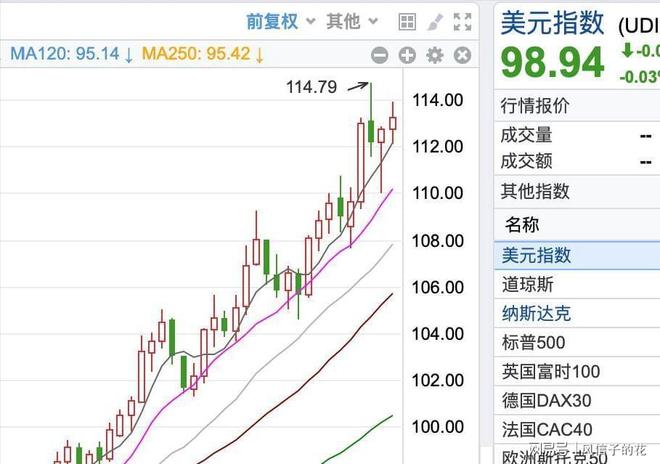Open the indicator settings gear
The image size is (660, 464).
pos(434,56)
